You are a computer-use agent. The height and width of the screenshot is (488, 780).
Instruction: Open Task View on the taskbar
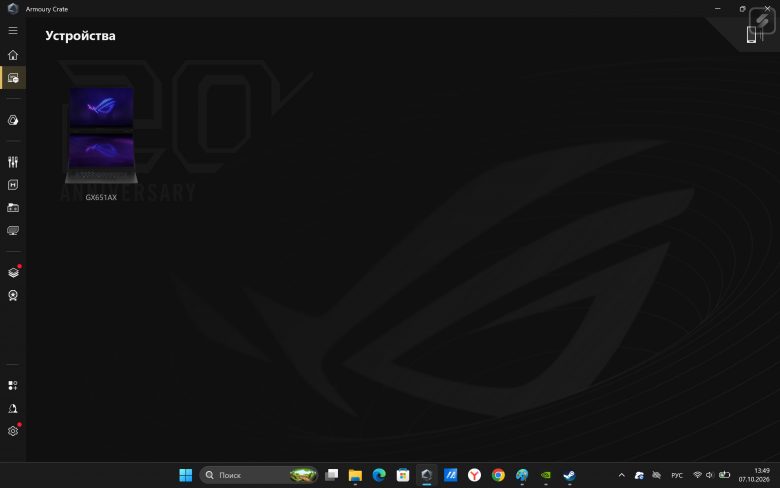[331, 475]
